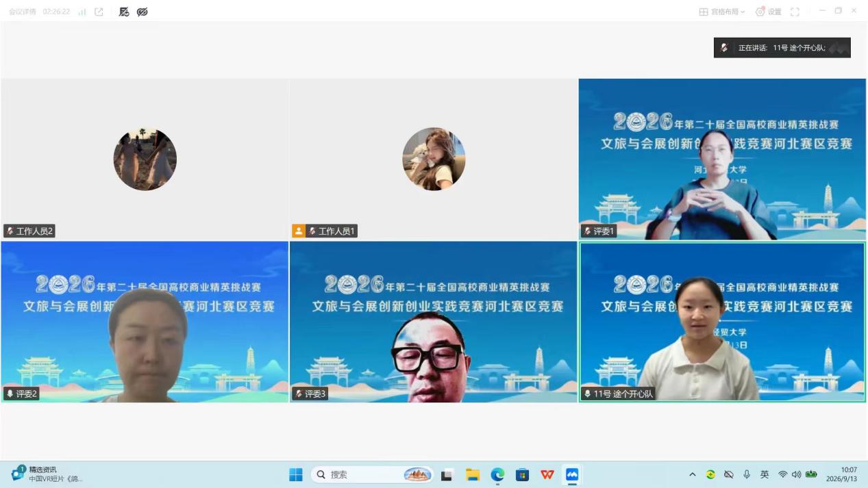
Task: Expand the hidden system tray icons chevron
Action: click(x=692, y=474)
